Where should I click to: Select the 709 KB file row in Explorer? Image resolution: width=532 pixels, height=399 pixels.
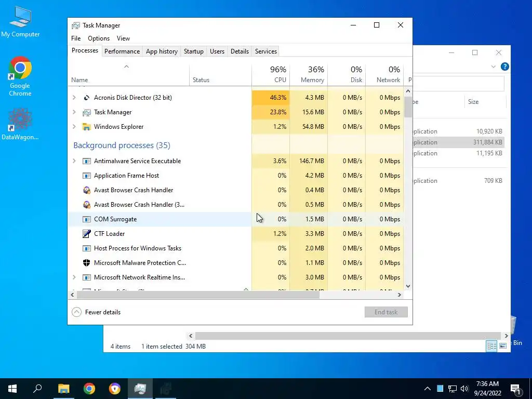tap(458, 181)
